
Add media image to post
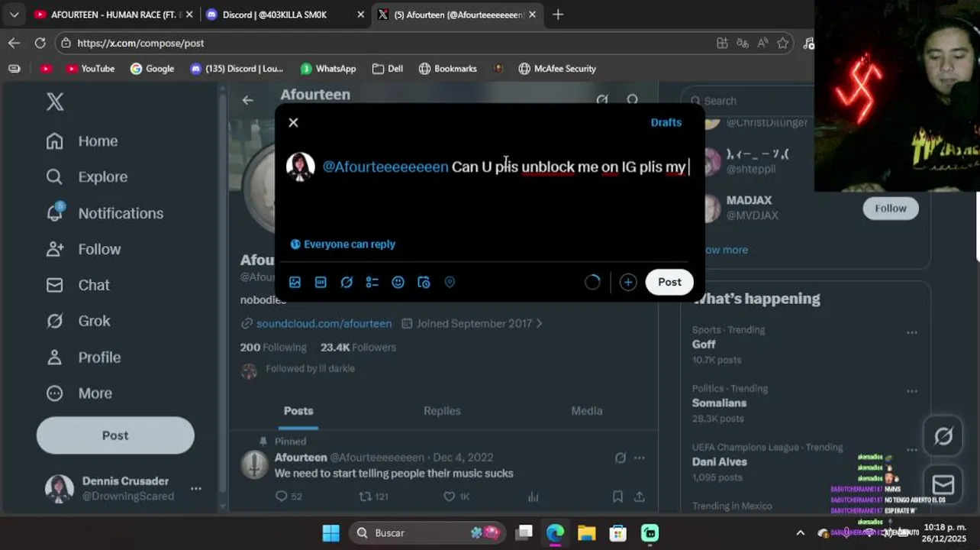point(295,282)
